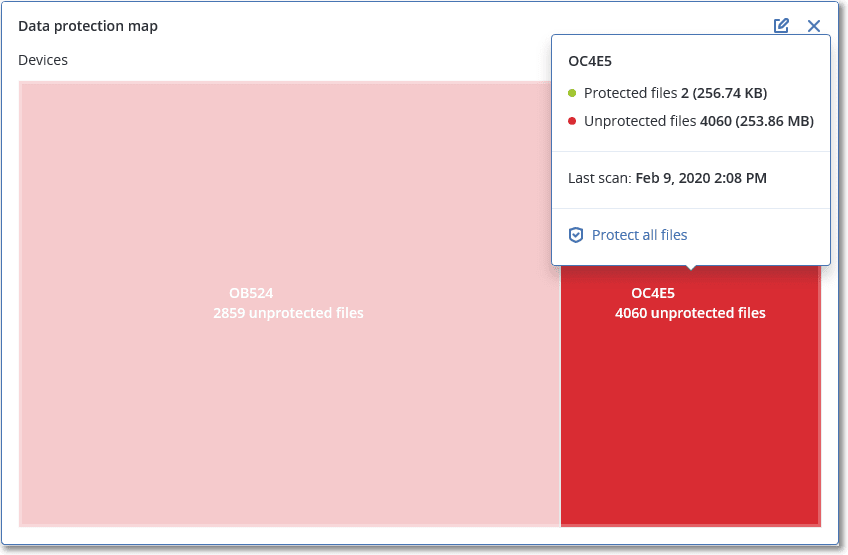This screenshot has height=555, width=848.
Task: Click the Data protection map title
Action: tap(88, 26)
